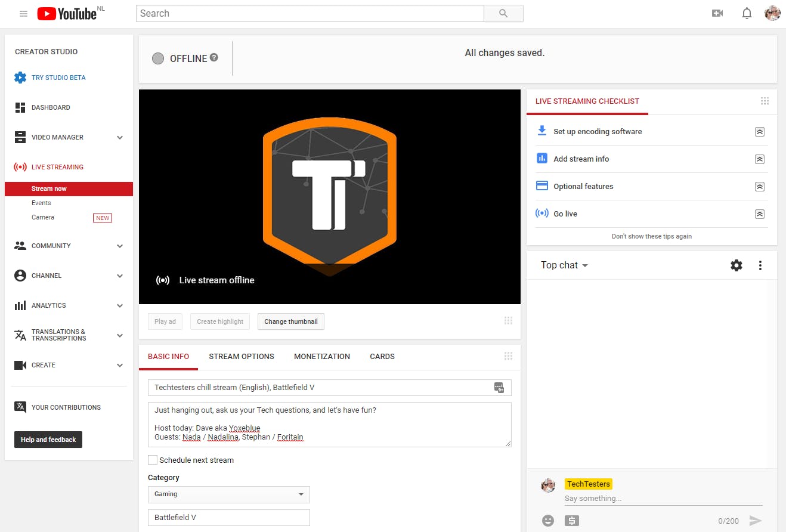786x532 pixels.
Task: Click the Play ad button
Action: coord(165,321)
